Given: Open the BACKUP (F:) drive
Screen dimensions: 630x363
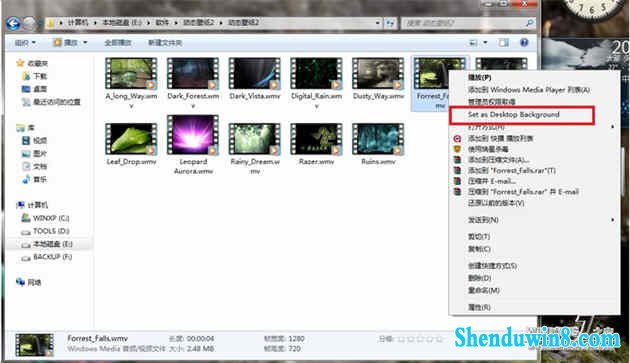Looking at the screenshot, I should coord(46,257).
